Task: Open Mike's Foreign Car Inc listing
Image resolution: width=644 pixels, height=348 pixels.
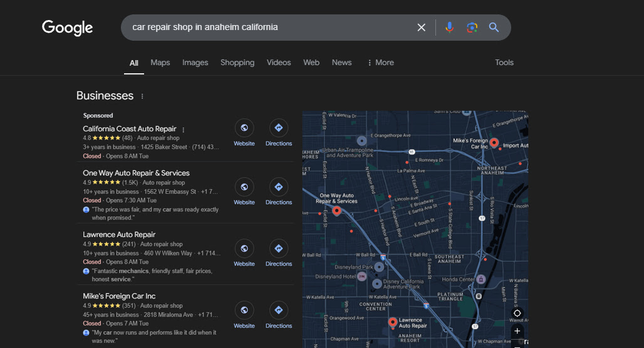Action: coord(119,296)
